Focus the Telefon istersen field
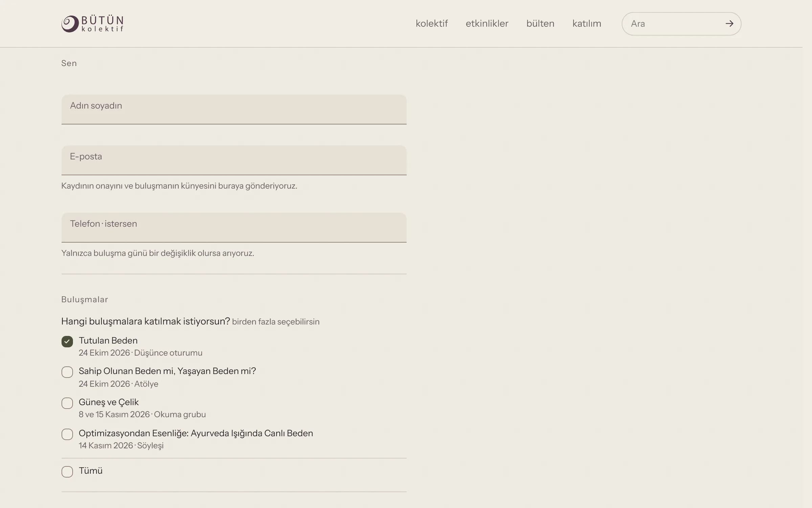The width and height of the screenshot is (812, 508). [234, 228]
